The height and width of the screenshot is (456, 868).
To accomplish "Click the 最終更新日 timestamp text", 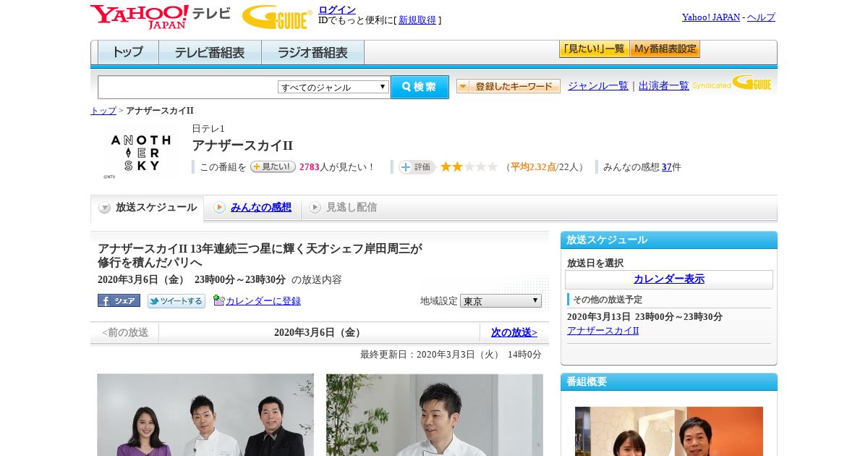I will pos(451,355).
